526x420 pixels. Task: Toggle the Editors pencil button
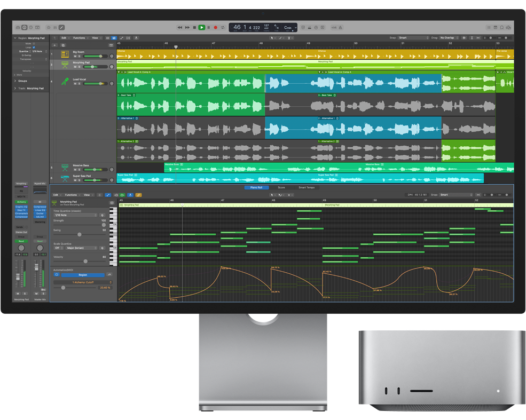62,28
